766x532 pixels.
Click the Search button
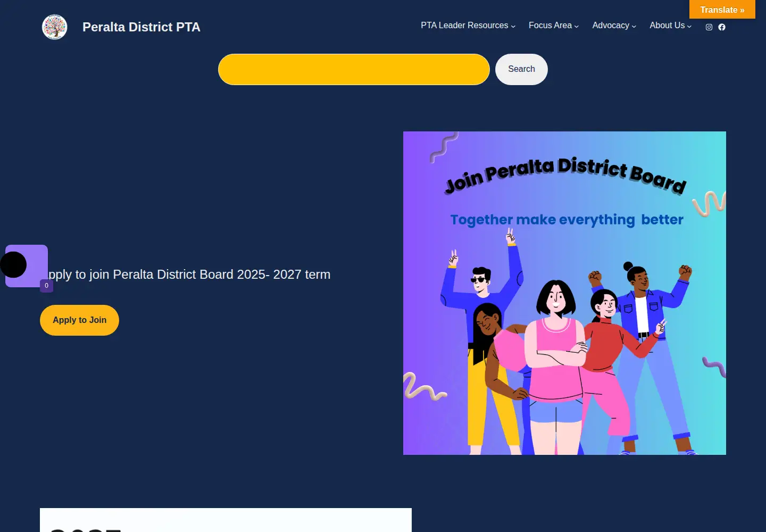(x=521, y=69)
